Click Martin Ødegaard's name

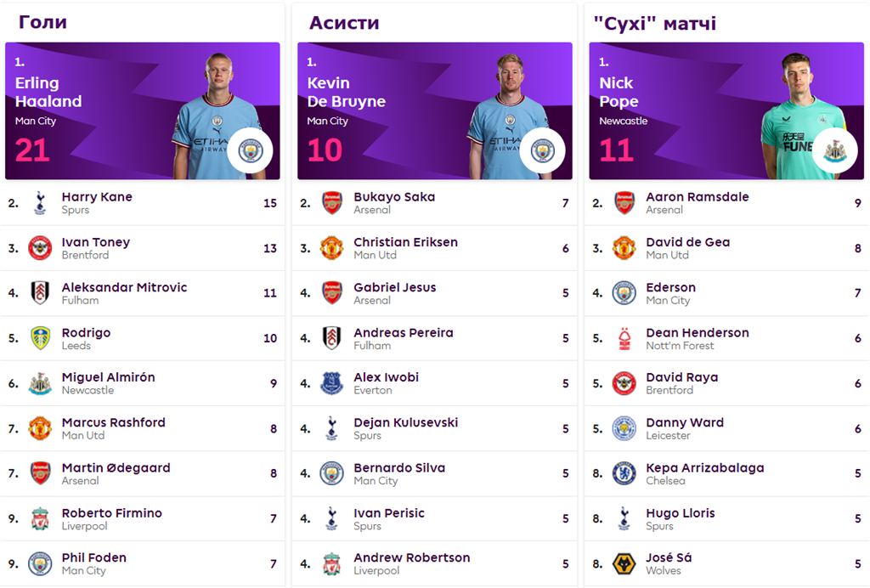116,468
